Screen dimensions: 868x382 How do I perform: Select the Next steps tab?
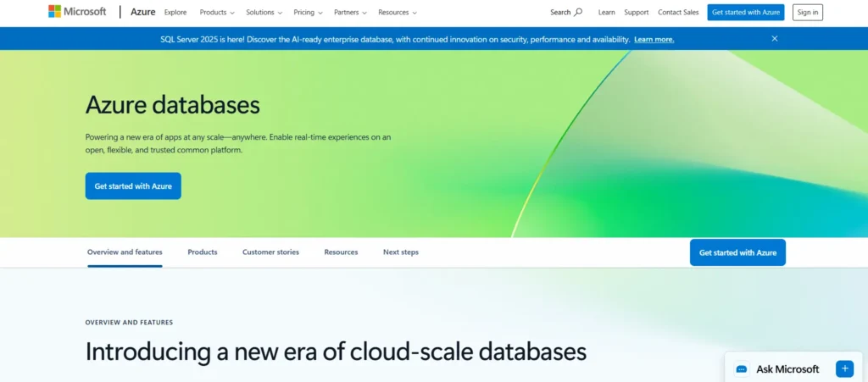[401, 252]
